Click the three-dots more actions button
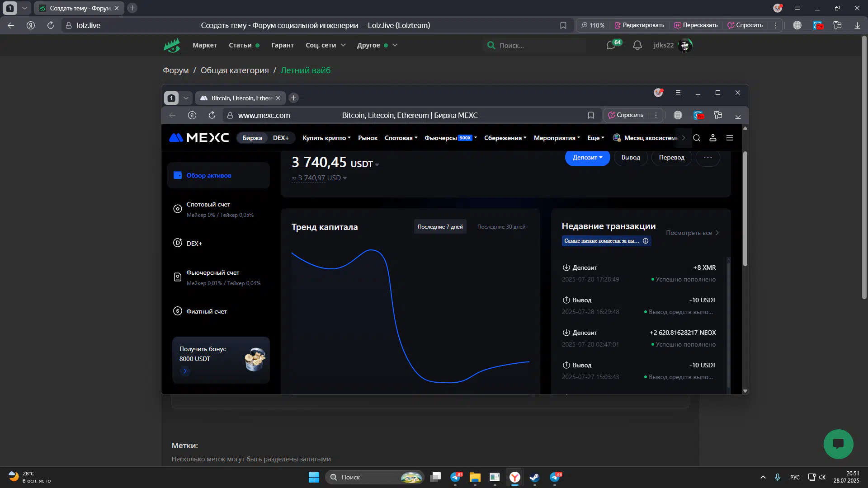The height and width of the screenshot is (488, 868). pyautogui.click(x=708, y=158)
